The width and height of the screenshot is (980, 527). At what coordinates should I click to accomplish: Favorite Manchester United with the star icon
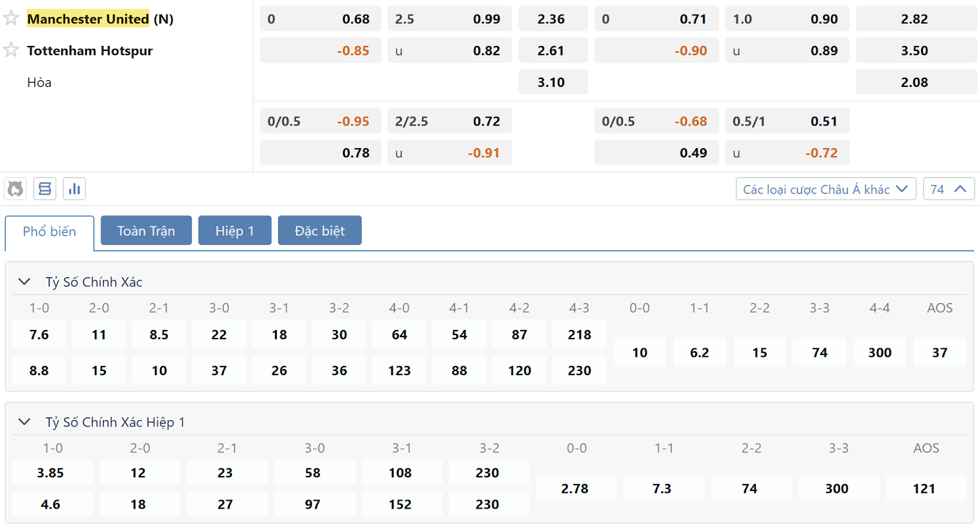(11, 18)
